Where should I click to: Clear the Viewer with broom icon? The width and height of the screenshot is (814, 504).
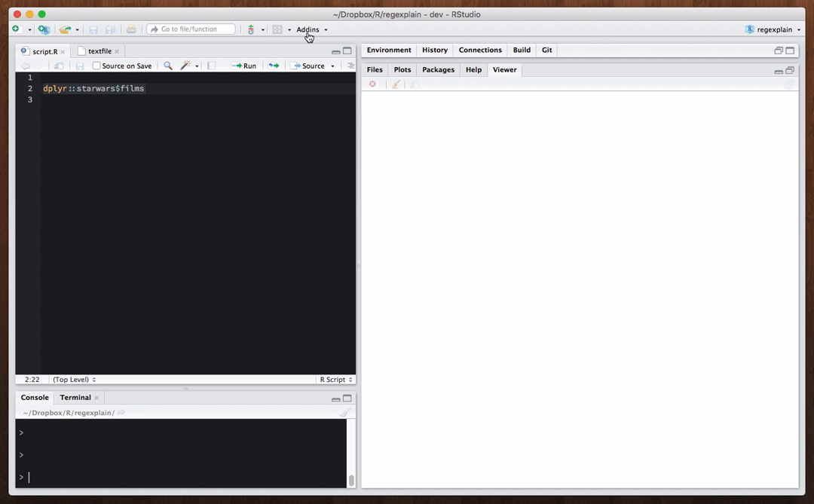[x=396, y=84]
